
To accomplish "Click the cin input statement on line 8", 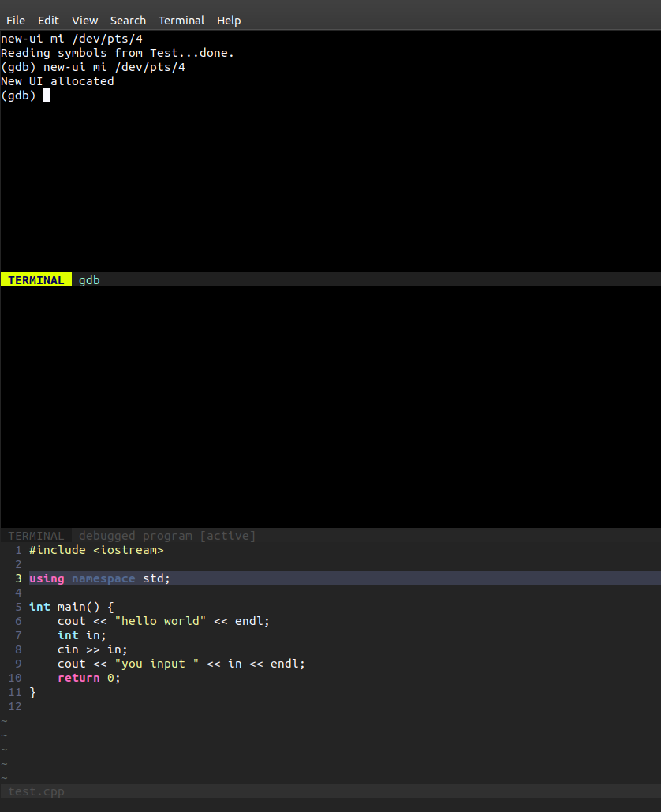I will [92, 649].
